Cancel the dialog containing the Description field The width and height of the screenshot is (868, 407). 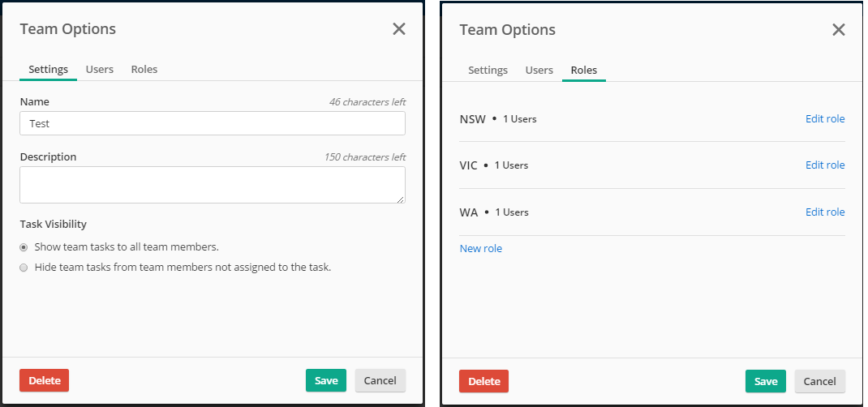coord(380,380)
